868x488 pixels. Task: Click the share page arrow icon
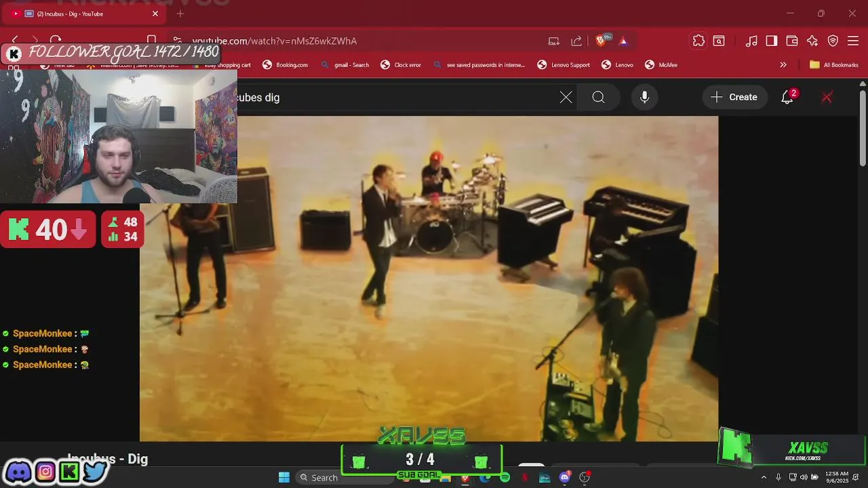click(576, 41)
